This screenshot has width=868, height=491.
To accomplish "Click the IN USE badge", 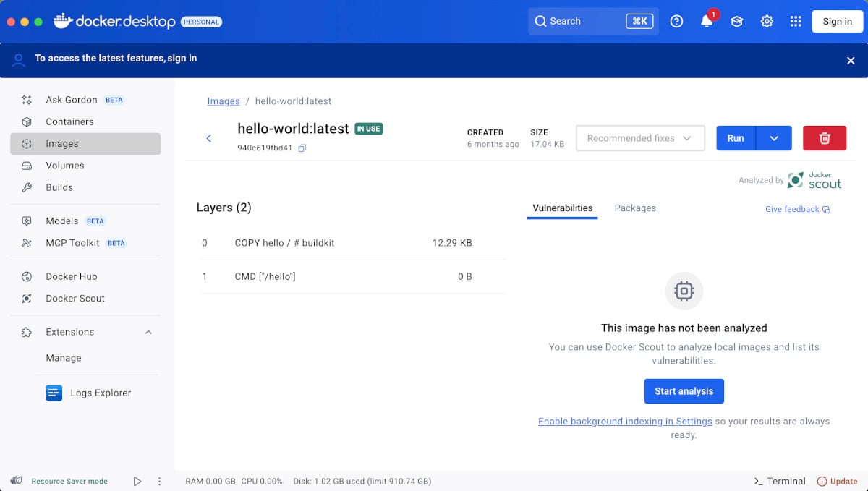I will click(368, 129).
